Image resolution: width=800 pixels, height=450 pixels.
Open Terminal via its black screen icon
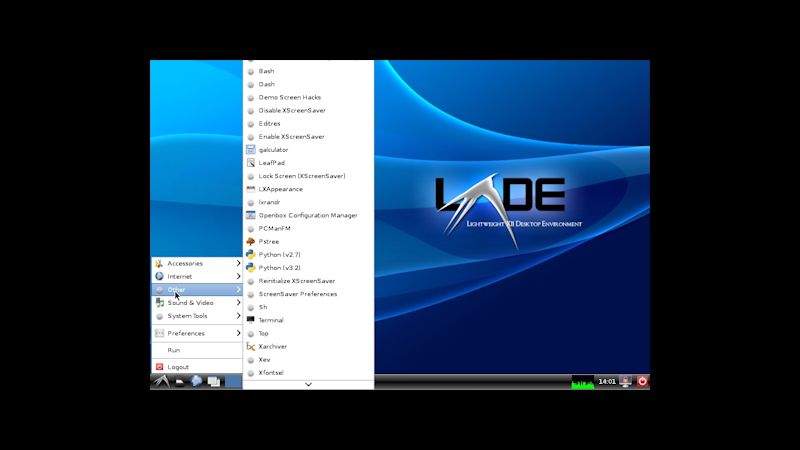click(251, 320)
